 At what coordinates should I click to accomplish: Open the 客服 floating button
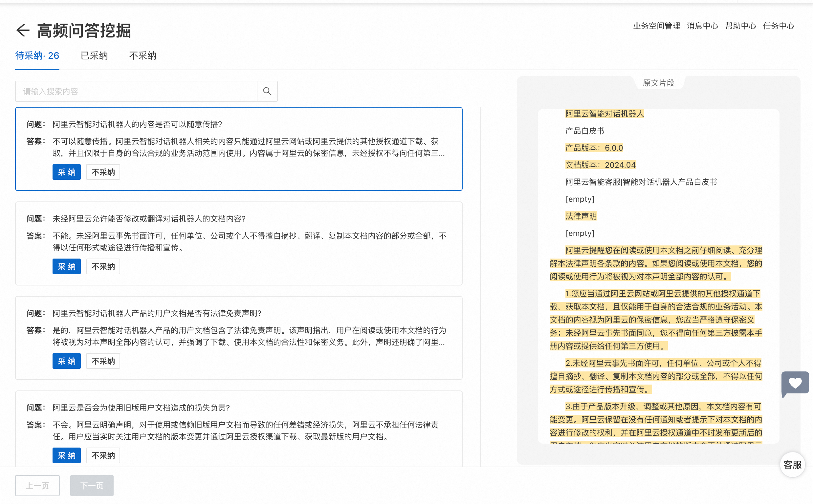click(792, 464)
